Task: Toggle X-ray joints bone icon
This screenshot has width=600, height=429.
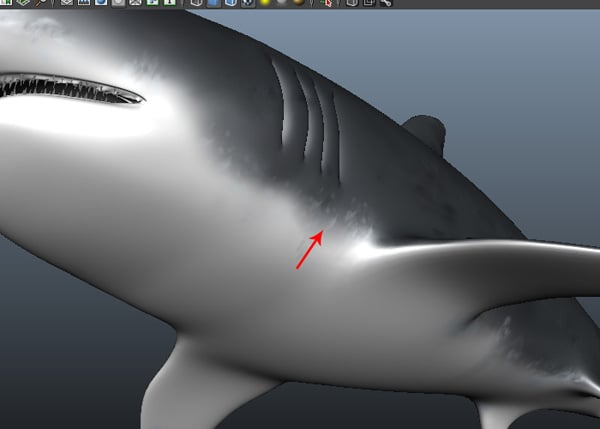Action: coord(386,3)
